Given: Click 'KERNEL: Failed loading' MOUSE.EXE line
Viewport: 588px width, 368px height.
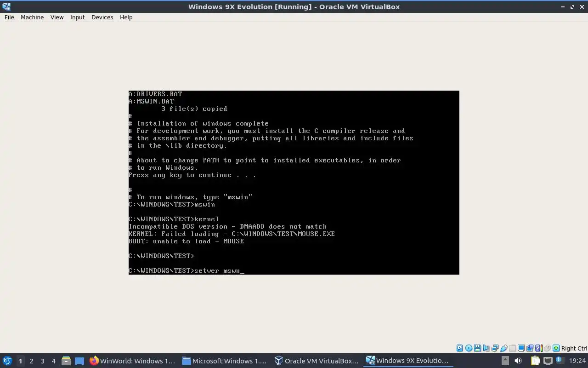Looking at the screenshot, I should pyautogui.click(x=232, y=234).
